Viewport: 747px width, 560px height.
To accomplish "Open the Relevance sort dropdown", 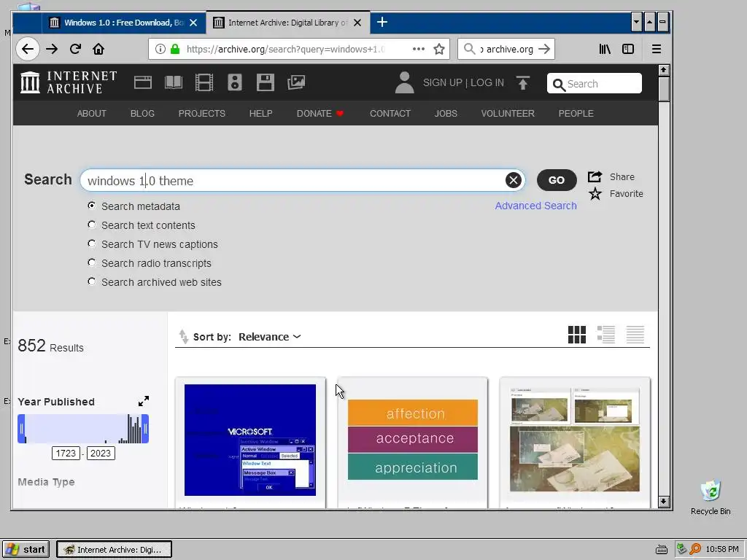I will [x=270, y=337].
